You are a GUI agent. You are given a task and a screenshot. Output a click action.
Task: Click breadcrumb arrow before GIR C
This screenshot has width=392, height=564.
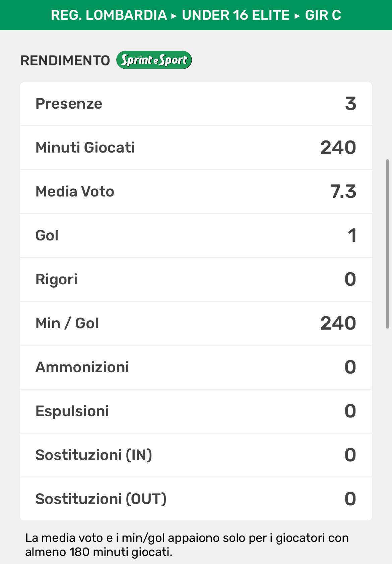tap(297, 16)
